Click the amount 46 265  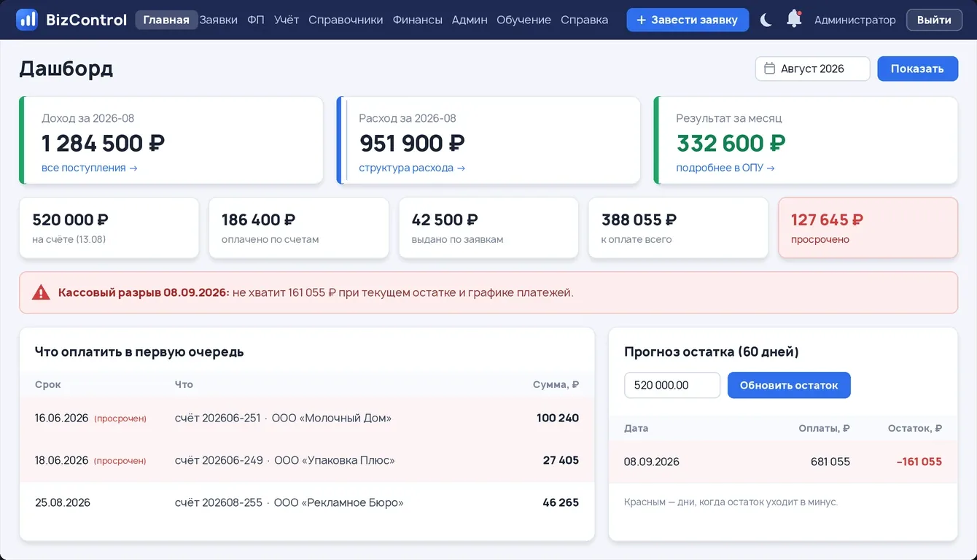[x=561, y=503]
